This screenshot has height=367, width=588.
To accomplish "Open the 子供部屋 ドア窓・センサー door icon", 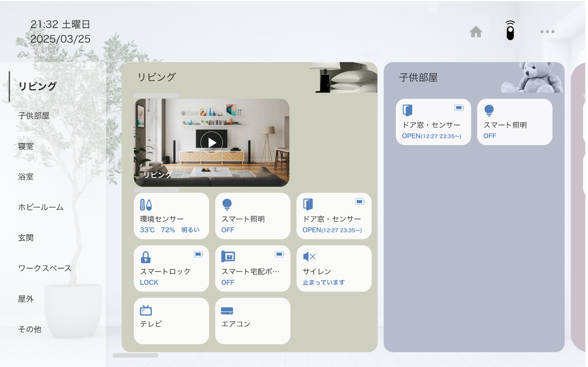I will 407,110.
